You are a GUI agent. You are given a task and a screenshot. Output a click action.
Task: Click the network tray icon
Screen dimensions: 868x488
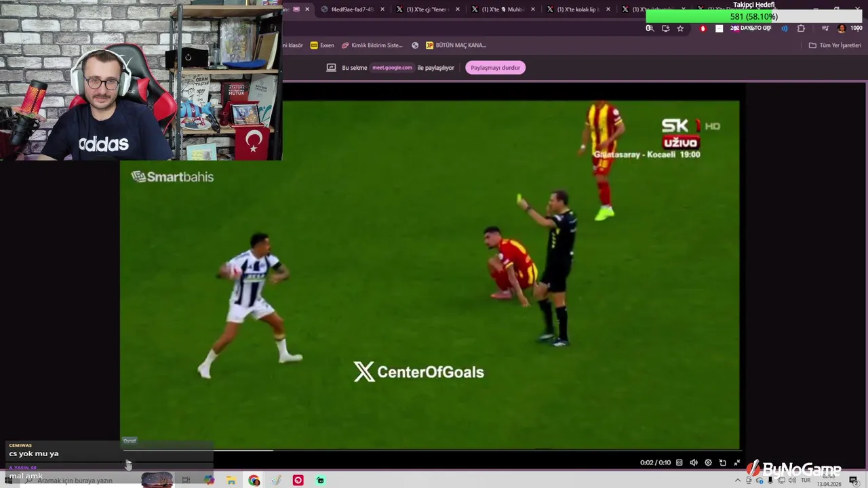coord(781,481)
